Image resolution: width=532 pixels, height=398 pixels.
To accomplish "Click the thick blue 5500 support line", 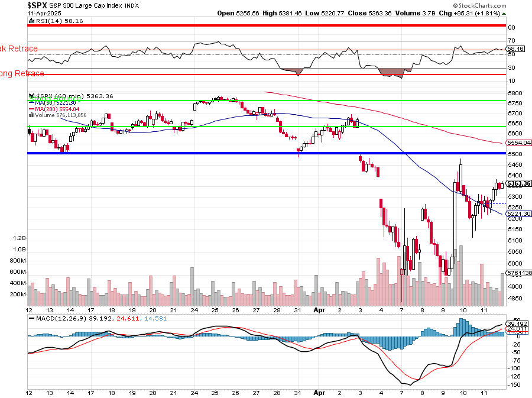I will 266,153.
